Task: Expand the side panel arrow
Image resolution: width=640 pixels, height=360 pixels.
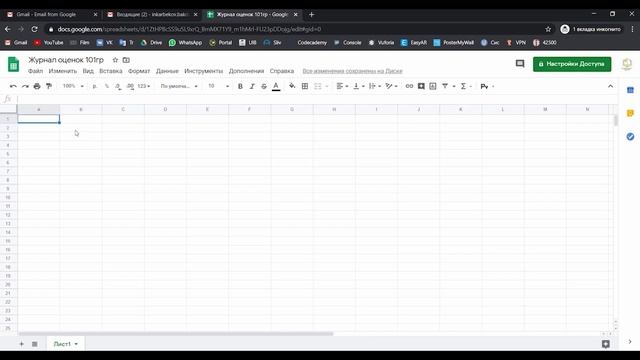Action: point(630,342)
